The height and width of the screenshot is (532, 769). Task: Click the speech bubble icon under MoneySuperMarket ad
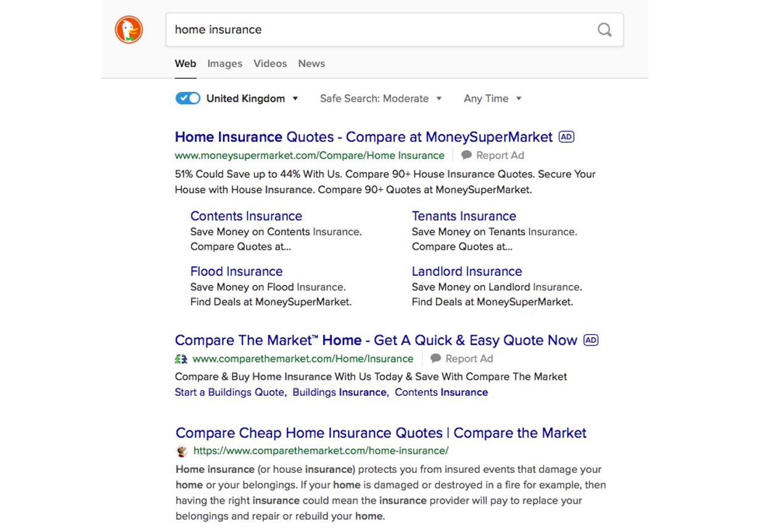[x=467, y=155]
